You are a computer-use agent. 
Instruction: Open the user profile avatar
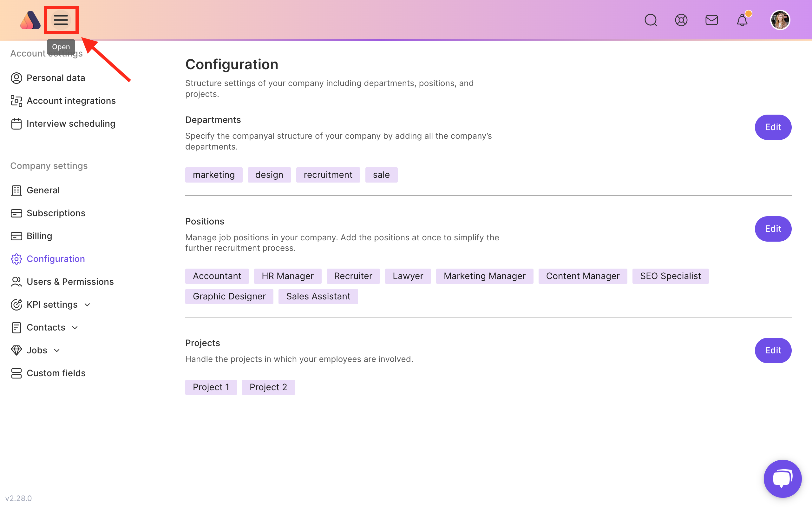(780, 20)
